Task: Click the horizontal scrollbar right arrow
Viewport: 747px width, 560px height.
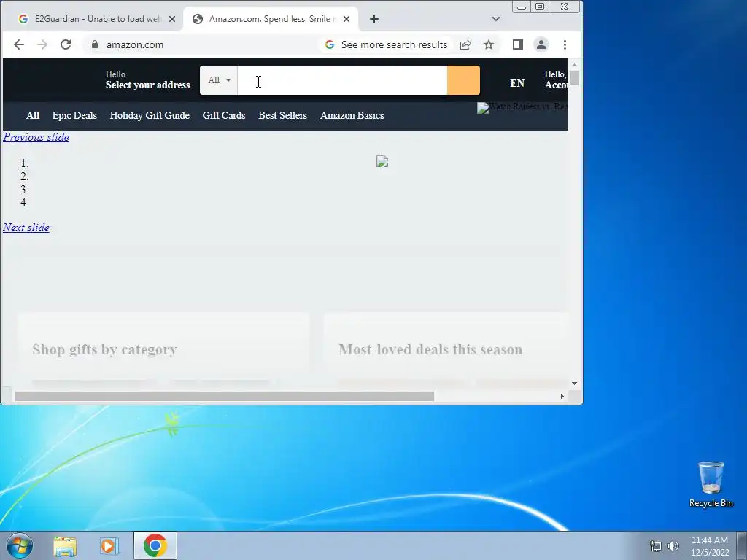Action: 562,396
